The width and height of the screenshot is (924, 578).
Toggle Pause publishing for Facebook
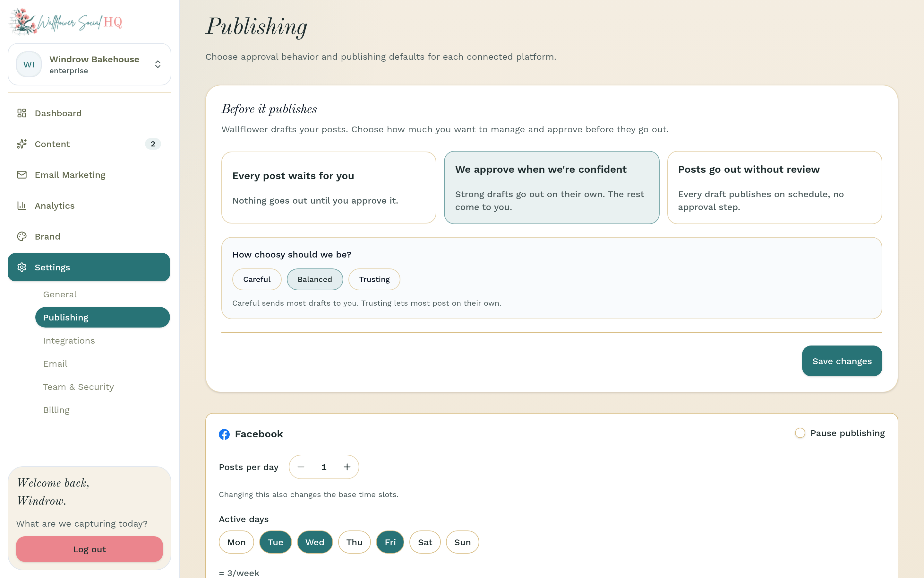pos(800,433)
